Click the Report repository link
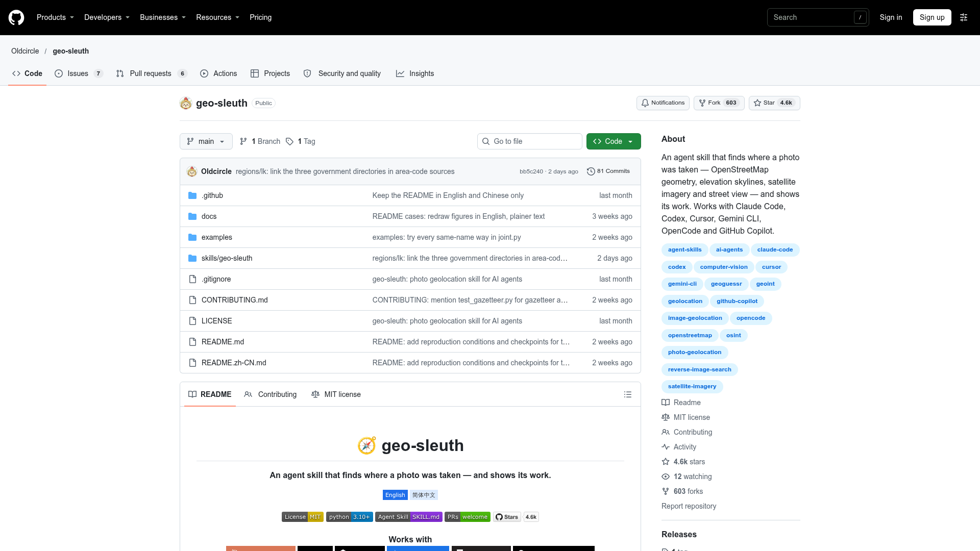Viewport: 980px width, 551px height. 689,506
